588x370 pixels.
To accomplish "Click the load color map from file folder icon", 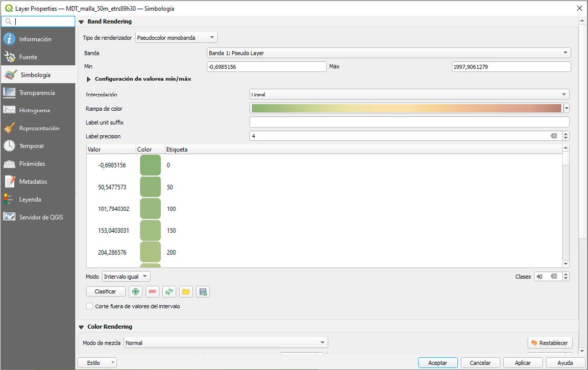I will click(186, 291).
